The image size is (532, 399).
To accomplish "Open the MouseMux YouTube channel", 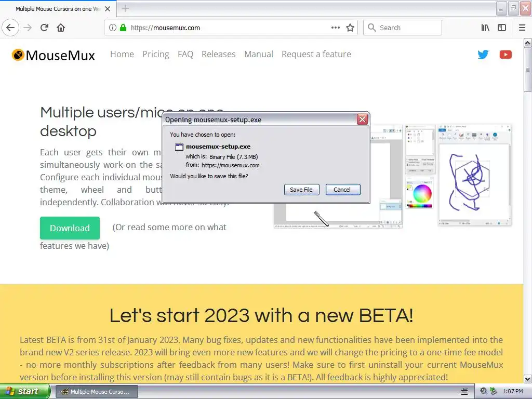I will (506, 54).
